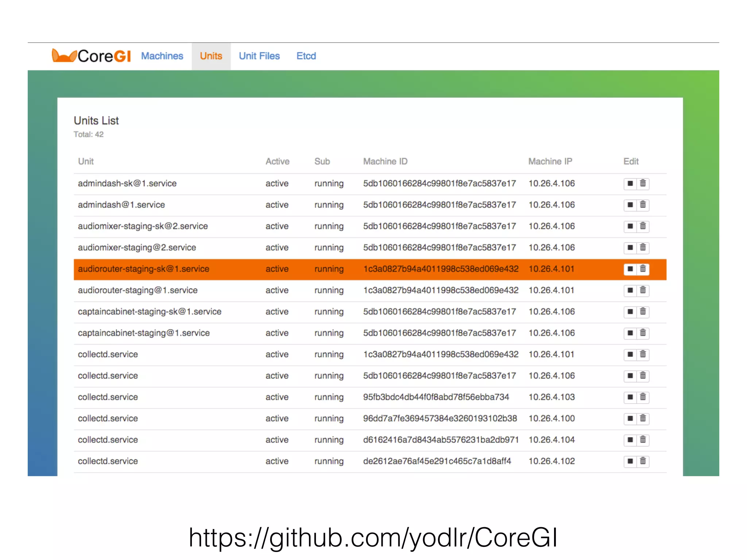Screen dimensions: 747x560
Task: Select captaincabinet-staging-sk@1.service unit name
Action: coord(150,312)
